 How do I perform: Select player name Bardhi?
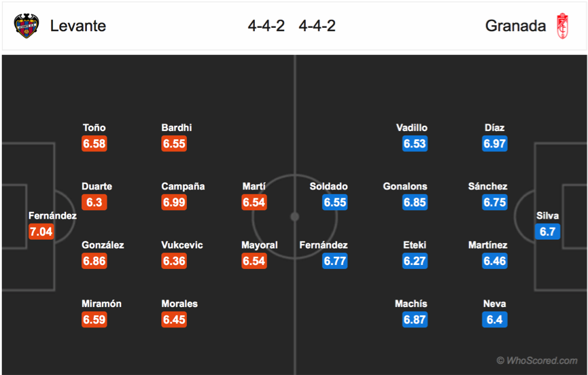point(177,128)
